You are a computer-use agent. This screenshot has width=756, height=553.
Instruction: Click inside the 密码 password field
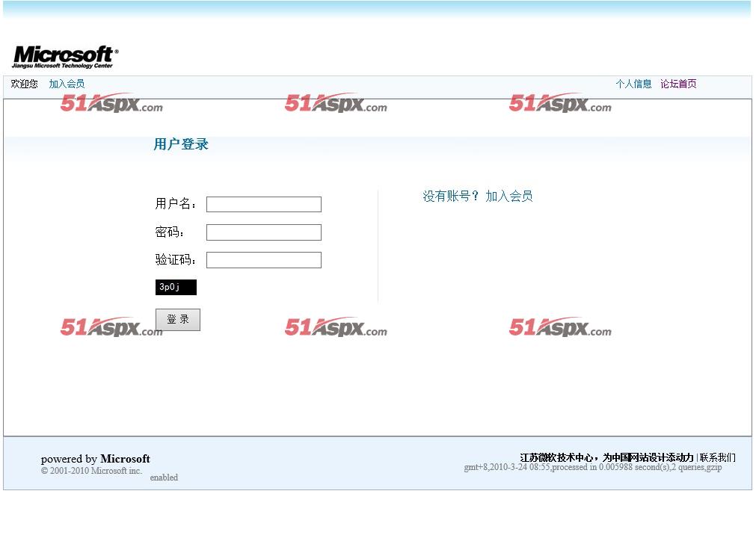coord(263,232)
